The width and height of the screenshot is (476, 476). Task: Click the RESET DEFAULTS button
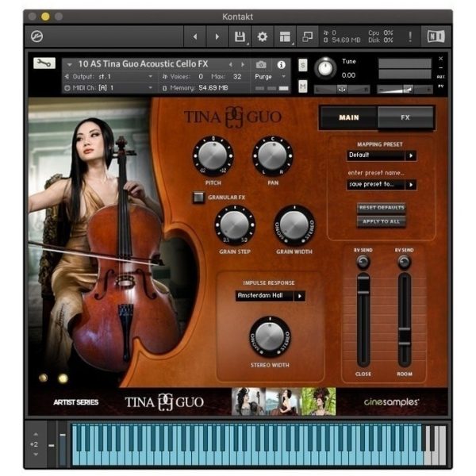pos(382,208)
